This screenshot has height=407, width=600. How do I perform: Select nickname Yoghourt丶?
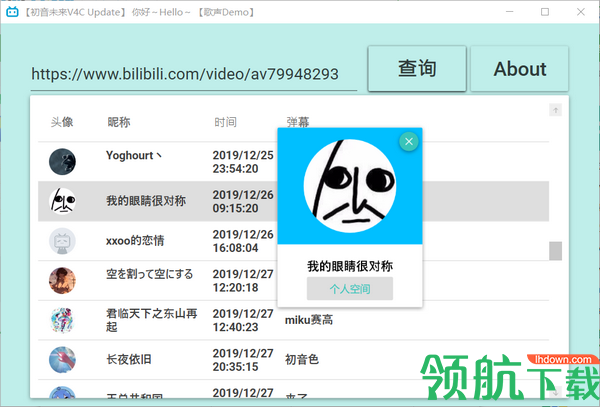[x=134, y=155]
